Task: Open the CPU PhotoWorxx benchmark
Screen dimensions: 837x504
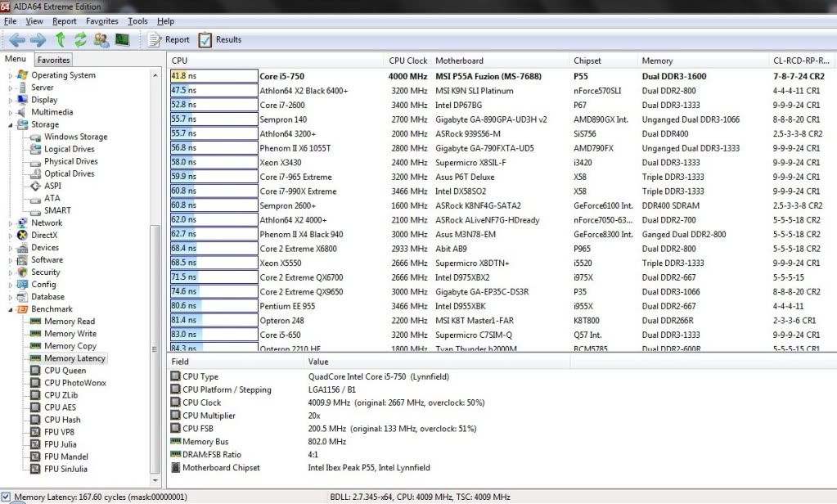Action: point(75,383)
